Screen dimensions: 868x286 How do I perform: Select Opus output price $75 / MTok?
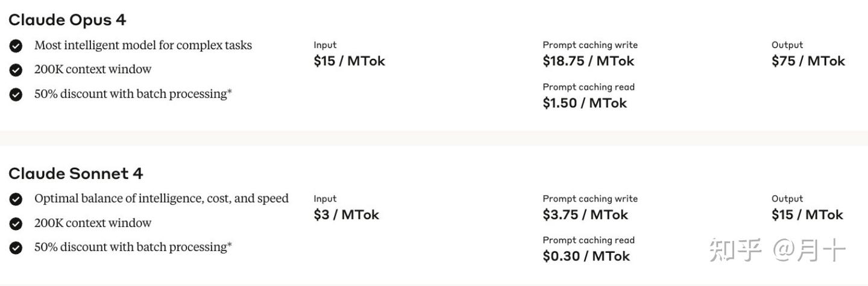tap(808, 61)
